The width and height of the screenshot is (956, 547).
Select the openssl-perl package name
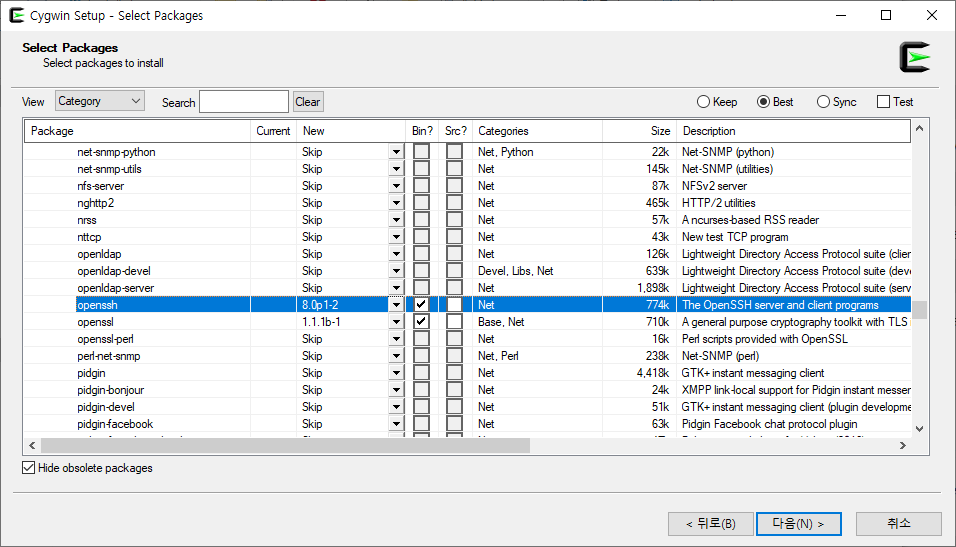click(105, 339)
